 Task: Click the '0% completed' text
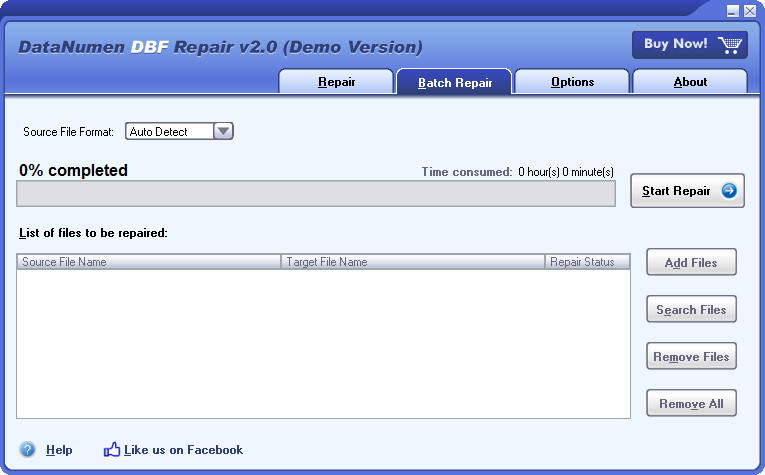point(73,170)
